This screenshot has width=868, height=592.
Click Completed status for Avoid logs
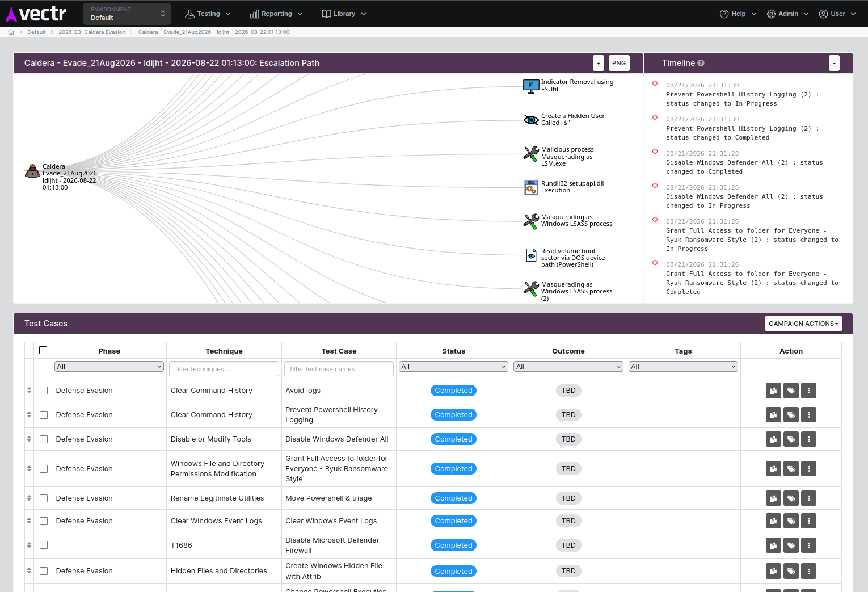[453, 391]
